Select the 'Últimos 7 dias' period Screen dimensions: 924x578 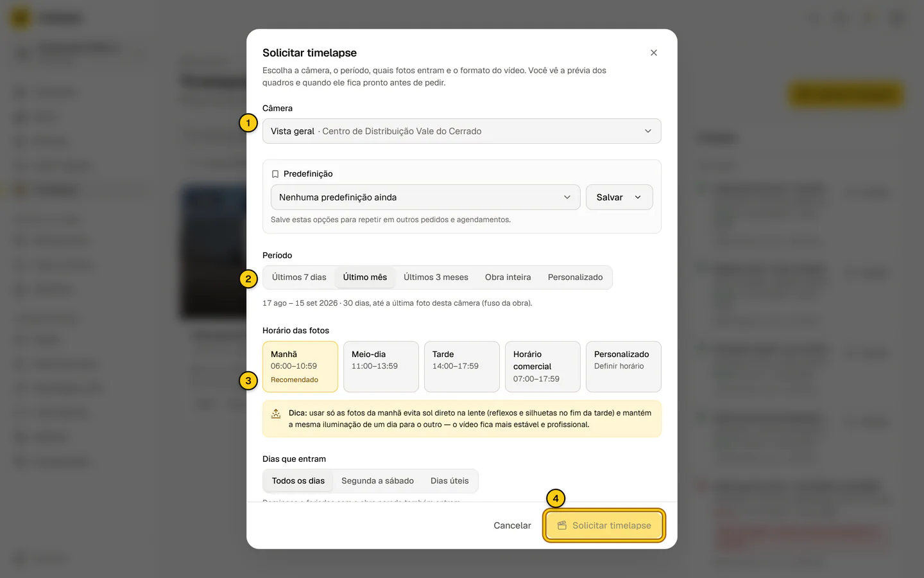[299, 277]
